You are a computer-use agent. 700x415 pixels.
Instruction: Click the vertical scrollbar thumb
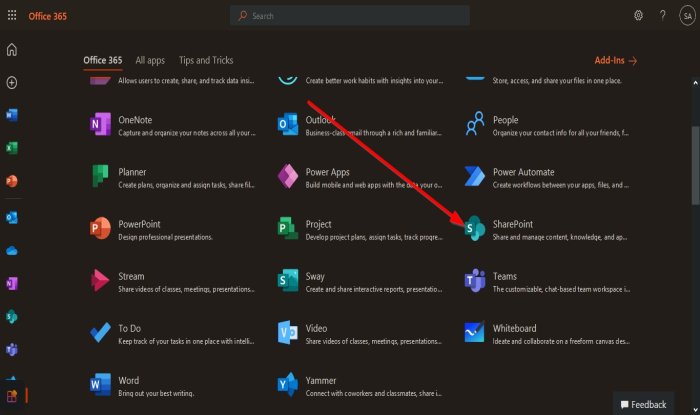(695, 166)
